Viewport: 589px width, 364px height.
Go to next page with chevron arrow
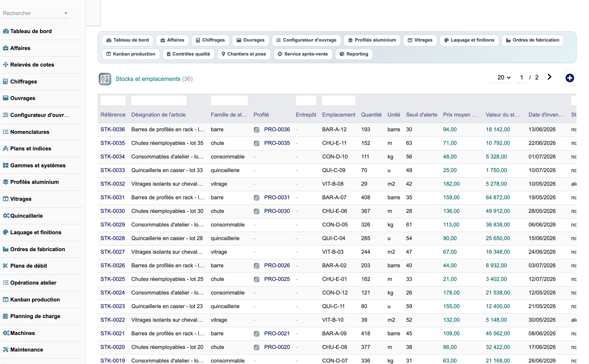(549, 77)
